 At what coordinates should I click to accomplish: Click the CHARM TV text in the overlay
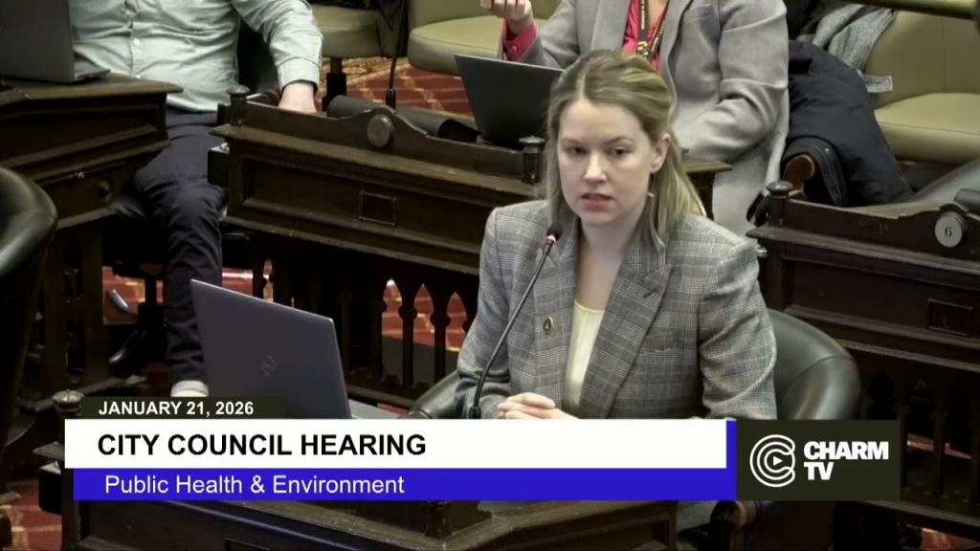[x=845, y=459]
